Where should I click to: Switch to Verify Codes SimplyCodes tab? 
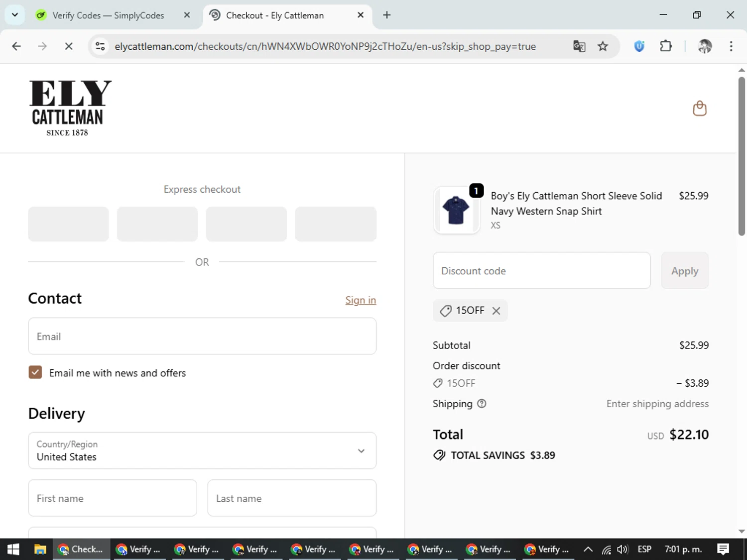(108, 15)
